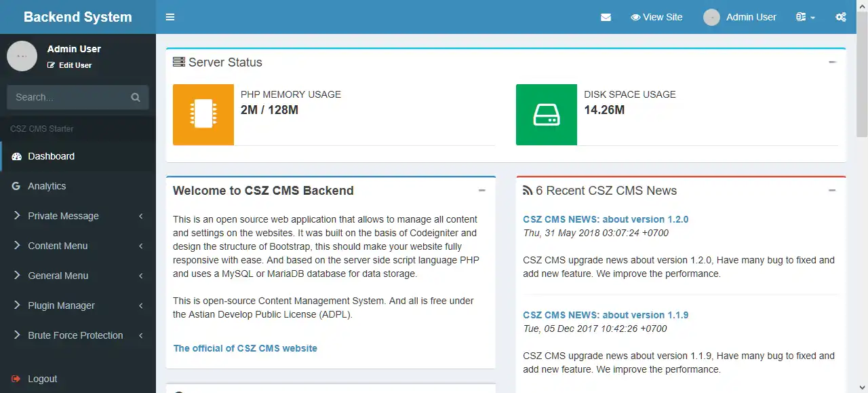Click the Edit User link
Screen dimensions: 868x393
[x=70, y=65]
